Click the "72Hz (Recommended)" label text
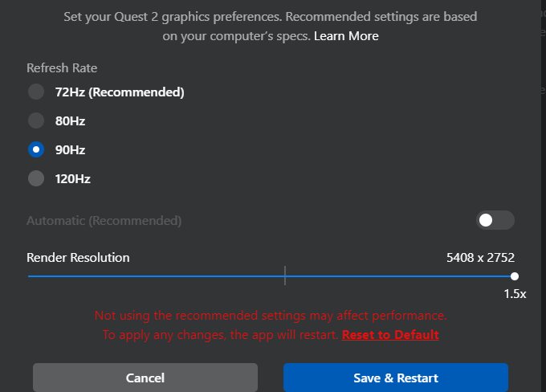This screenshot has width=546, height=392. coord(120,92)
